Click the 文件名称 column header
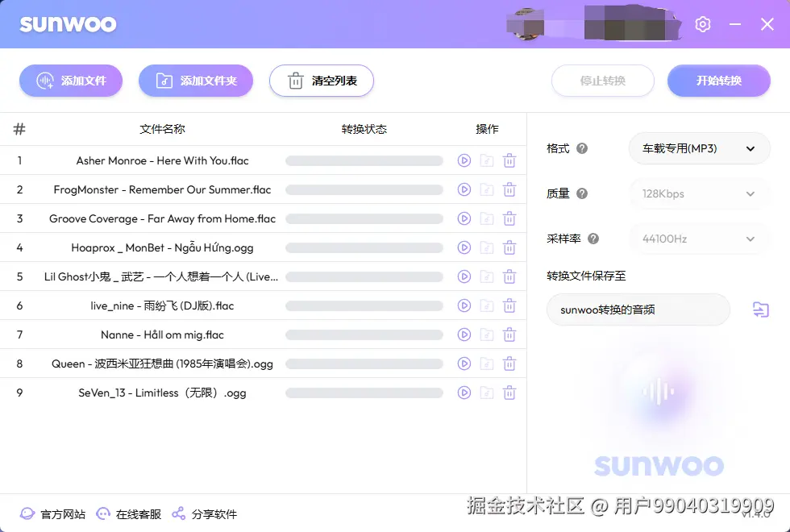This screenshot has width=790, height=532. tap(162, 130)
